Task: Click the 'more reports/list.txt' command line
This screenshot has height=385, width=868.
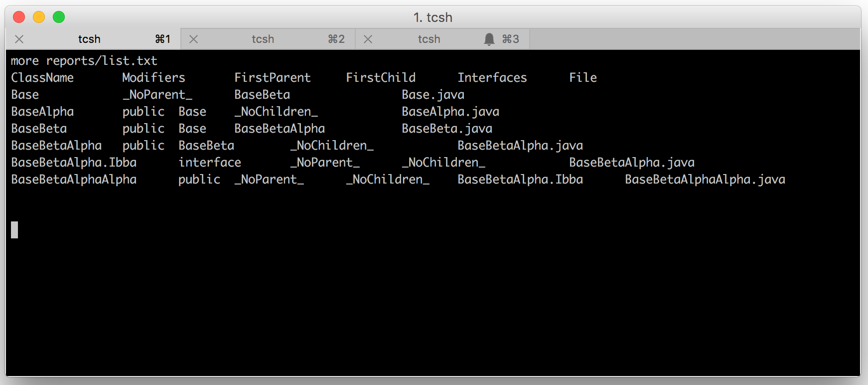Action: click(x=84, y=61)
